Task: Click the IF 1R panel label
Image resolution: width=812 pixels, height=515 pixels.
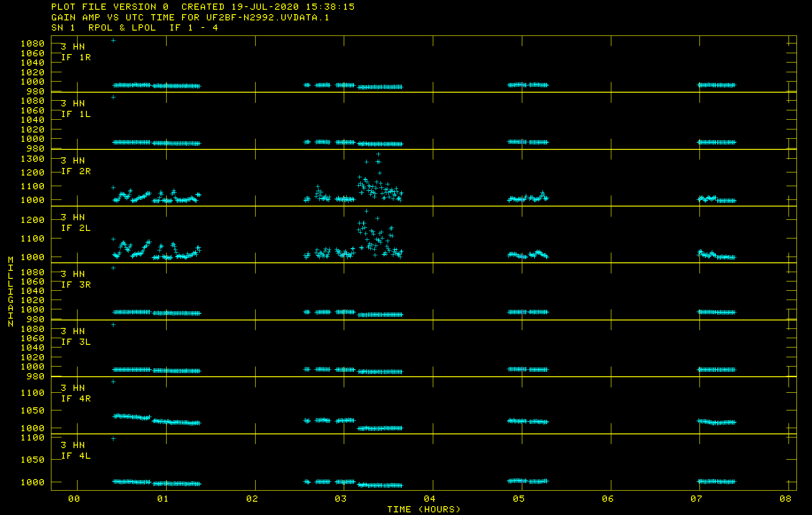Action: coord(76,57)
